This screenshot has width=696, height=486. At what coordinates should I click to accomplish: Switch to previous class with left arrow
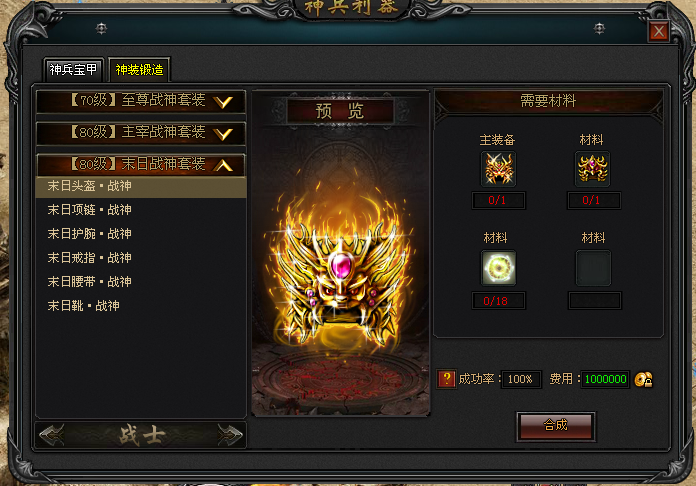pos(51,435)
